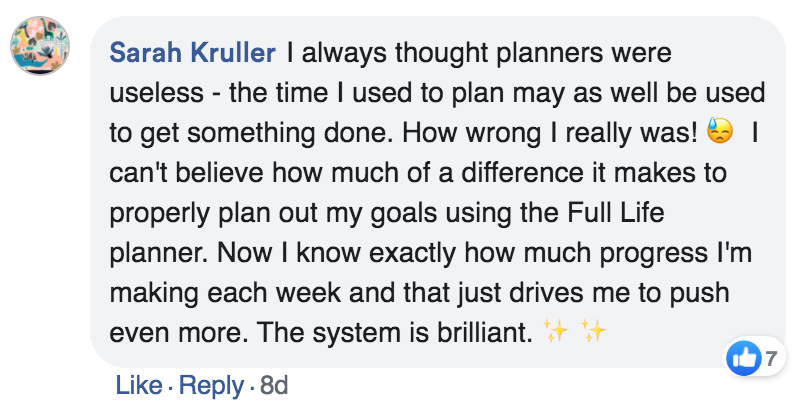Click the second sparkles emoji
This screenshot has height=410, width=798.
(593, 331)
